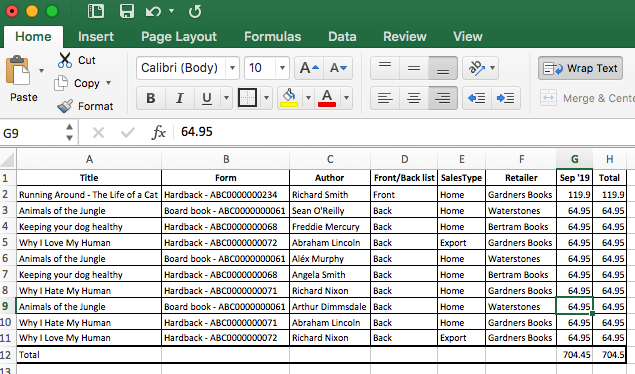Open the Undo history dropdown arrow
Viewport: 635px width, 374px height.
[x=171, y=11]
